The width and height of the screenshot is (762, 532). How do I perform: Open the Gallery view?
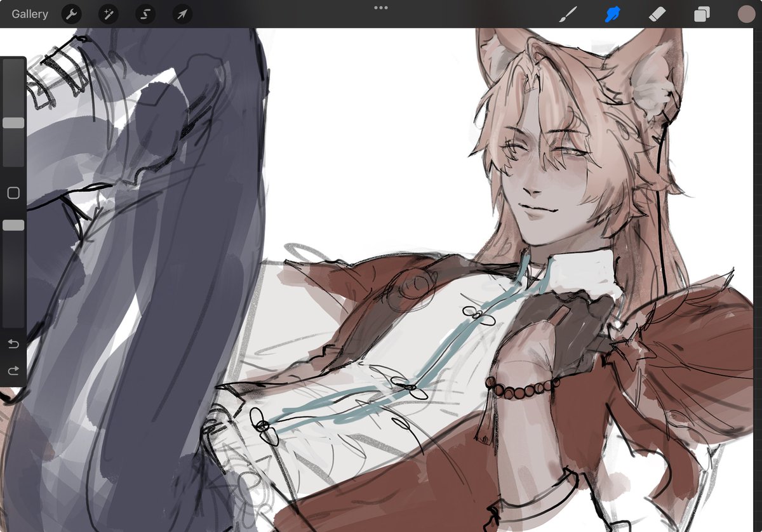pyautogui.click(x=30, y=14)
